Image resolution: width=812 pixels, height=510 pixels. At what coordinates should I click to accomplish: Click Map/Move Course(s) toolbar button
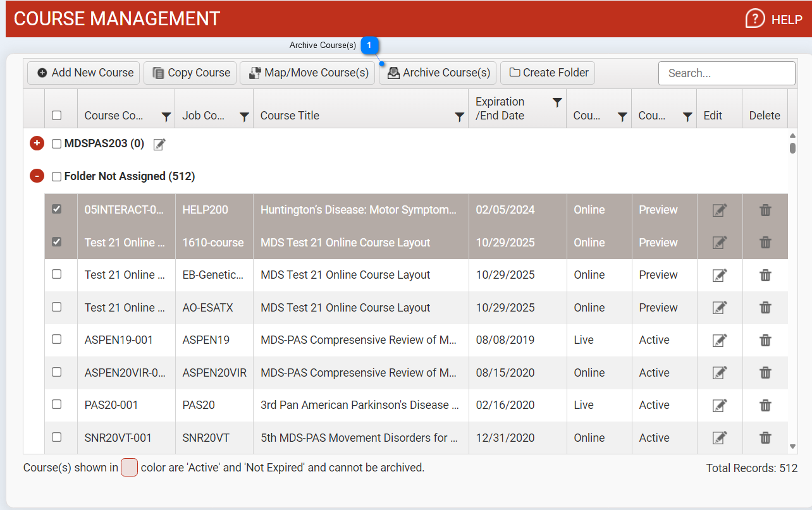click(x=309, y=73)
